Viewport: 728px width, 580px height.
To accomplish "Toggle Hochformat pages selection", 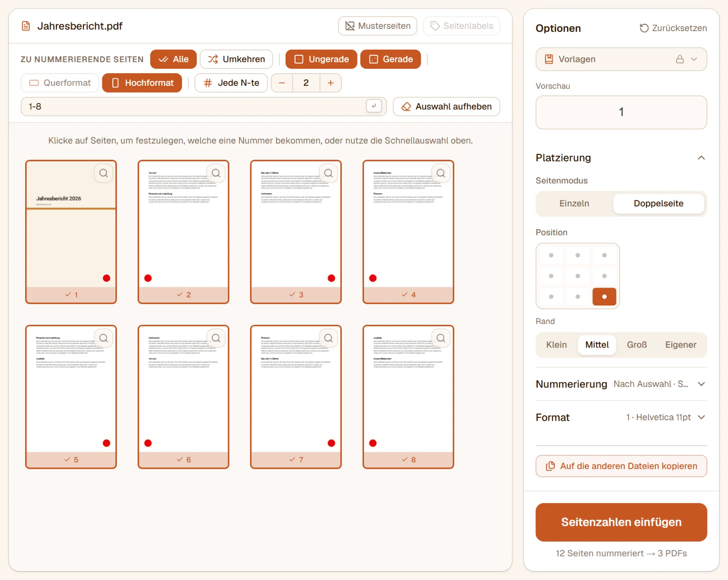I will coord(142,83).
